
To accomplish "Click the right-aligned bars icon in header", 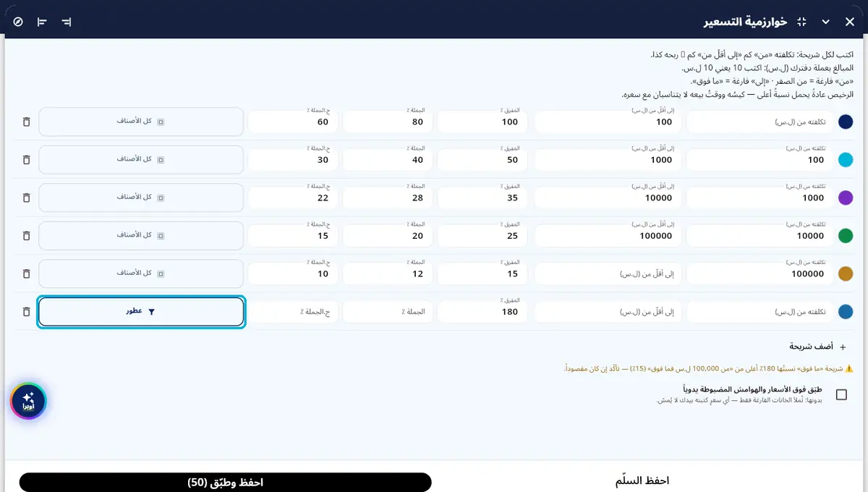I will point(67,22).
